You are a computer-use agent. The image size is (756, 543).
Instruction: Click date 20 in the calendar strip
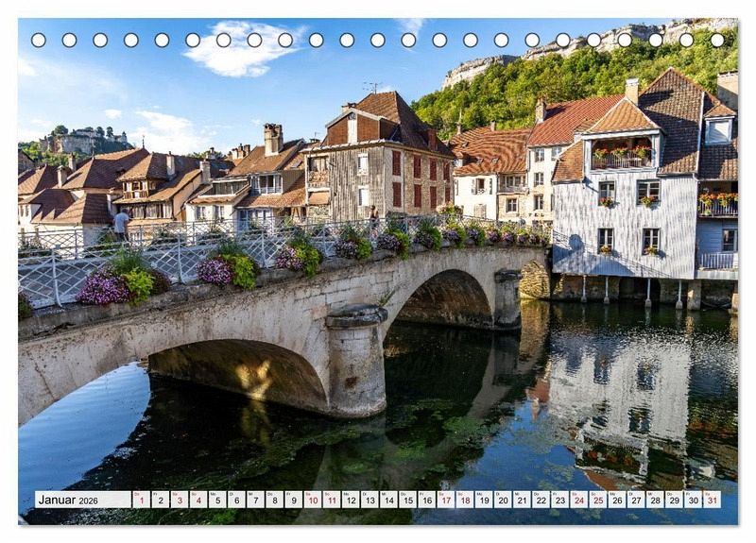[x=504, y=500]
